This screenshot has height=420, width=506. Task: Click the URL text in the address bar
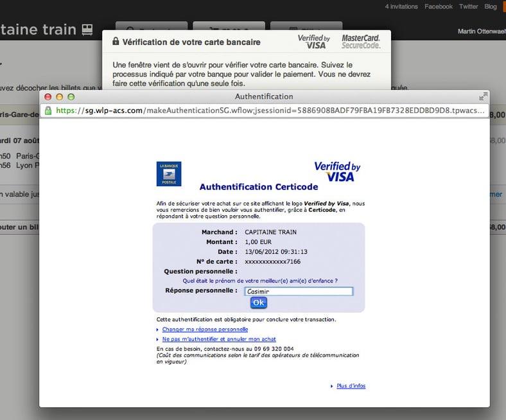click(270, 110)
